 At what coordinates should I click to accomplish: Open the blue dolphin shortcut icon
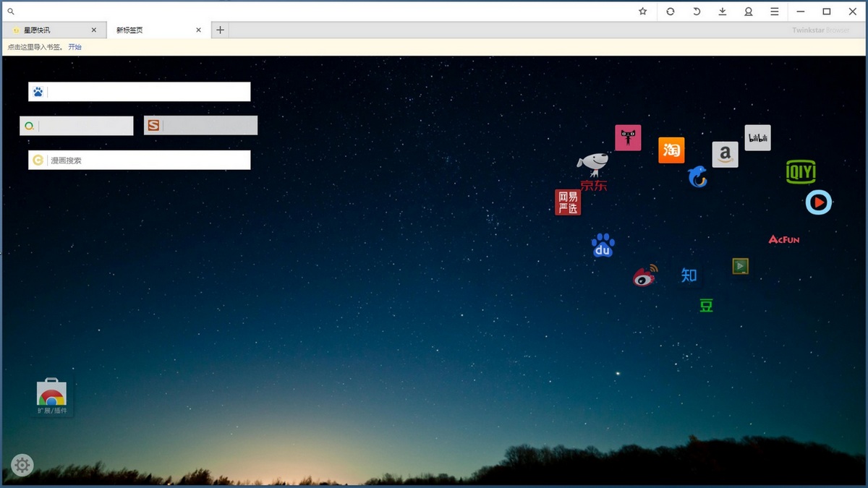697,176
